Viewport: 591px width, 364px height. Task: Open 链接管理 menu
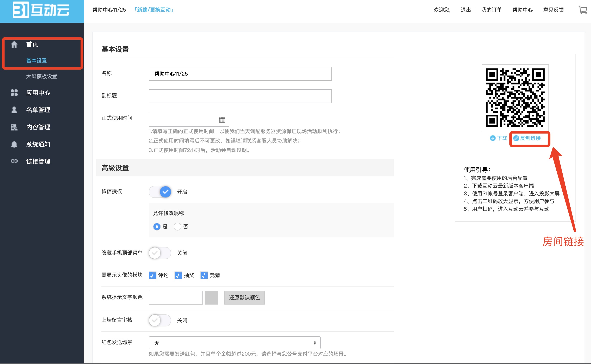38,161
